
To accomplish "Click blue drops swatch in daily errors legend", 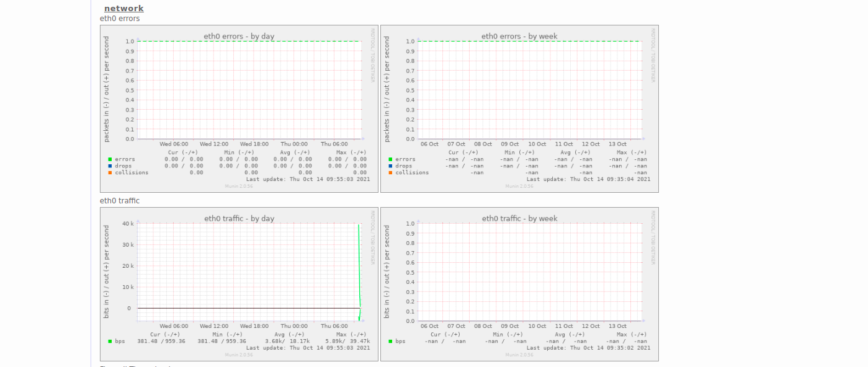I will 110,166.
